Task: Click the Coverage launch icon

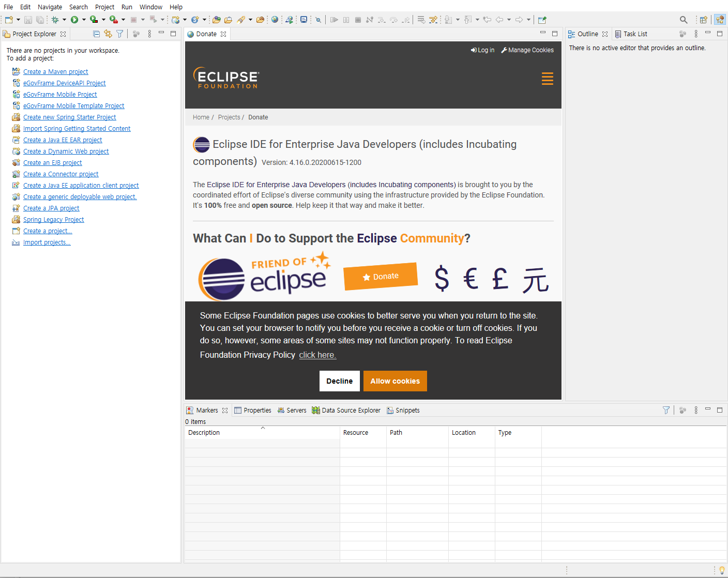Action: (94, 20)
